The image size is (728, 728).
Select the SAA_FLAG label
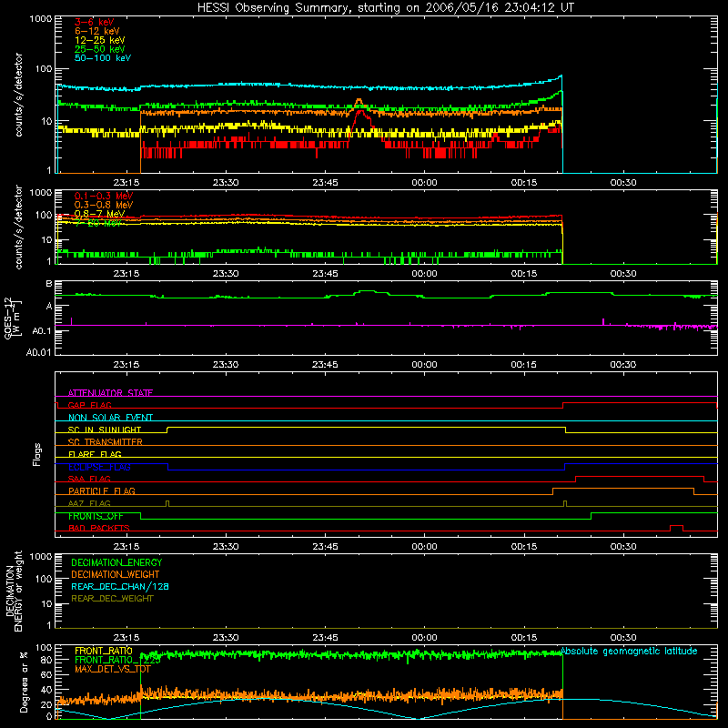[x=89, y=479]
